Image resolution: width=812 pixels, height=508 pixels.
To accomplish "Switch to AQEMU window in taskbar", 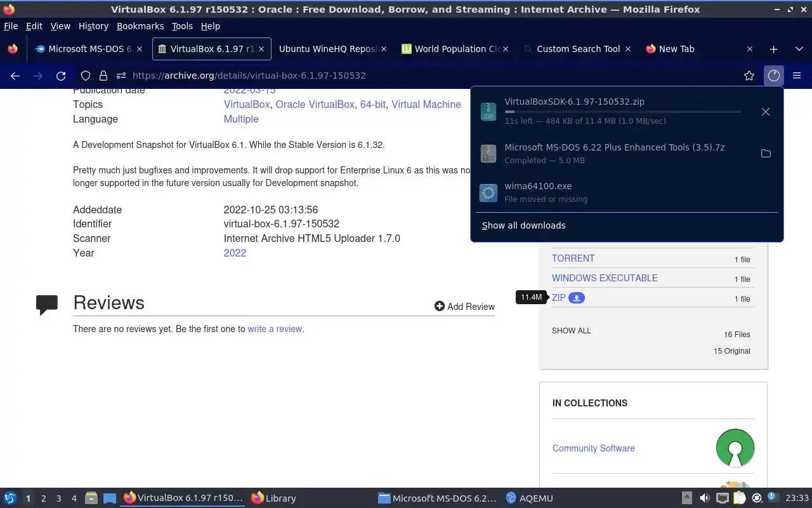I will [x=529, y=498].
